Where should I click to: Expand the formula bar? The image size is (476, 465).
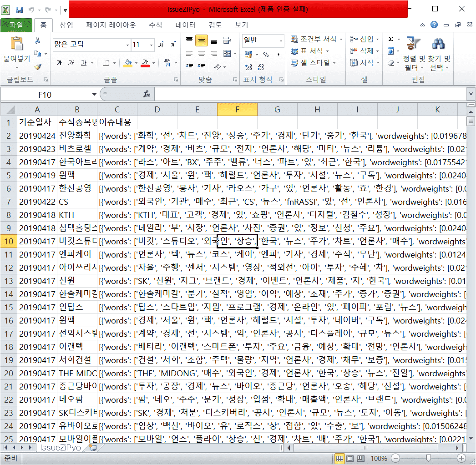click(471, 94)
